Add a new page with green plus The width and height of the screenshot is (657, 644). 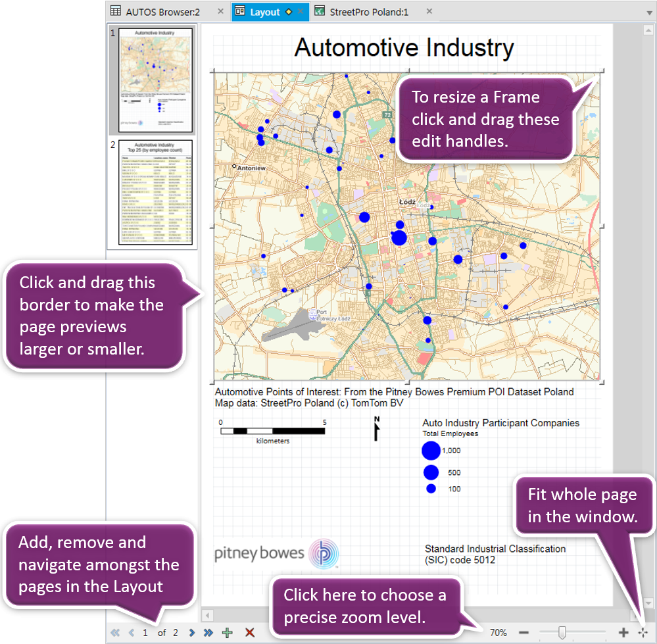228,633
